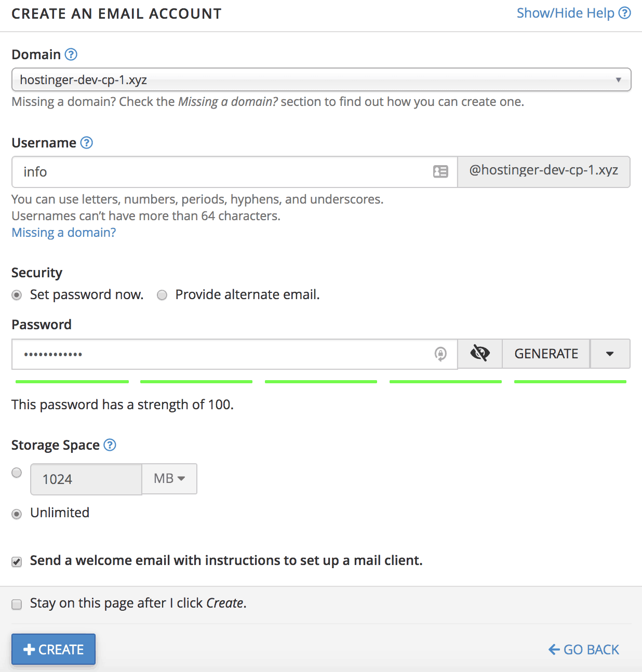Select the custom storage size radio button
Viewport: 642px width, 672px height.
pyautogui.click(x=17, y=473)
